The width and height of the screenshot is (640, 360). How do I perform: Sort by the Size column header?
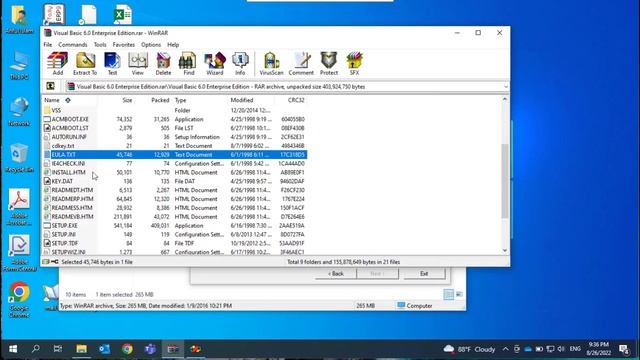(127, 100)
